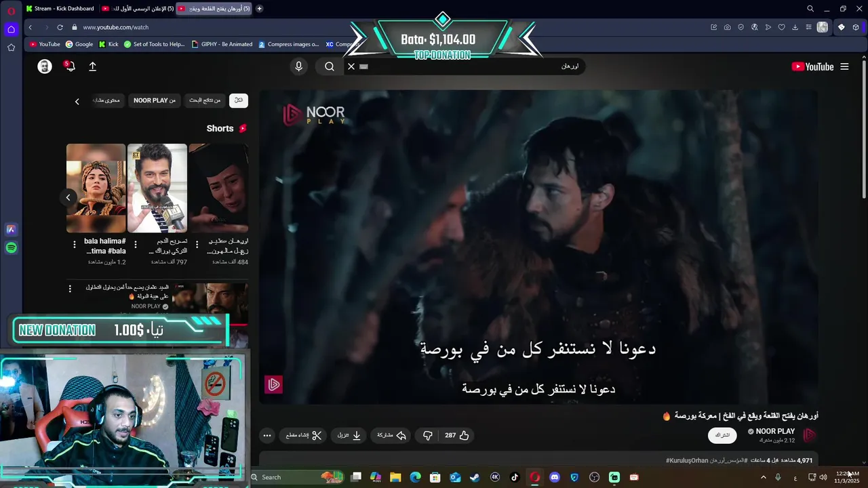Image resolution: width=868 pixels, height=488 pixels.
Task: Click the address bar URL youtube.com/watch
Action: 116,27
